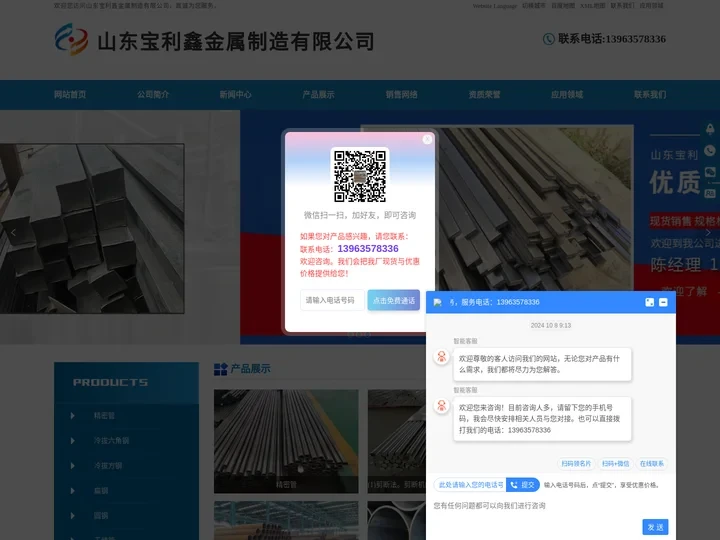
Task: Click the 百度地图 top link
Action: (x=563, y=6)
